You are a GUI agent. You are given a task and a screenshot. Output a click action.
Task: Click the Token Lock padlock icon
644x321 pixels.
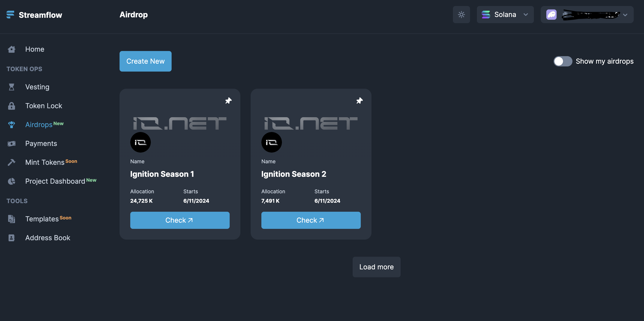click(x=12, y=106)
